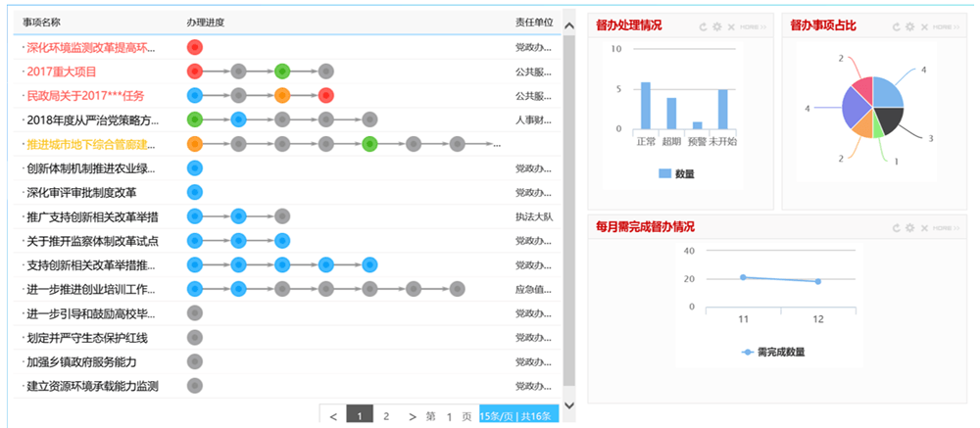Click the next page arrow in pagination
Screen dimensions: 980x428
click(412, 416)
